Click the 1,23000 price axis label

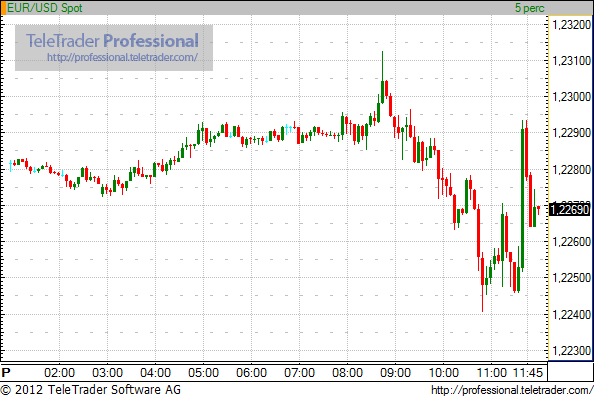[572, 96]
